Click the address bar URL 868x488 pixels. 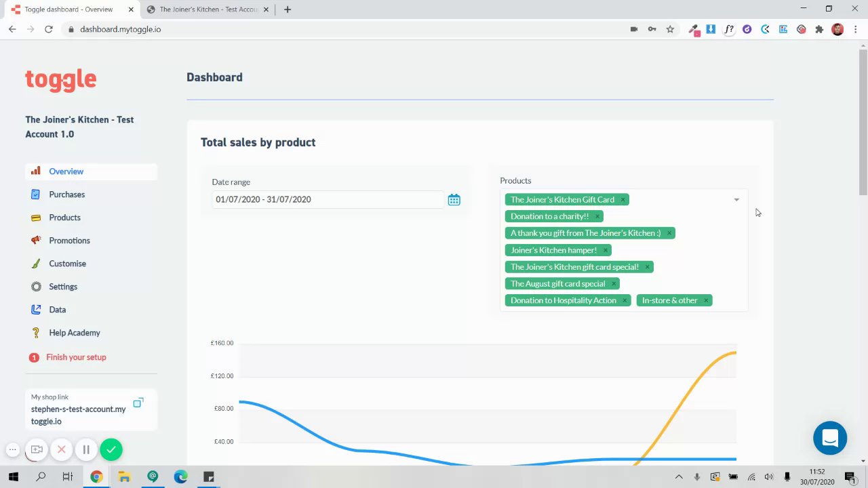tap(121, 29)
